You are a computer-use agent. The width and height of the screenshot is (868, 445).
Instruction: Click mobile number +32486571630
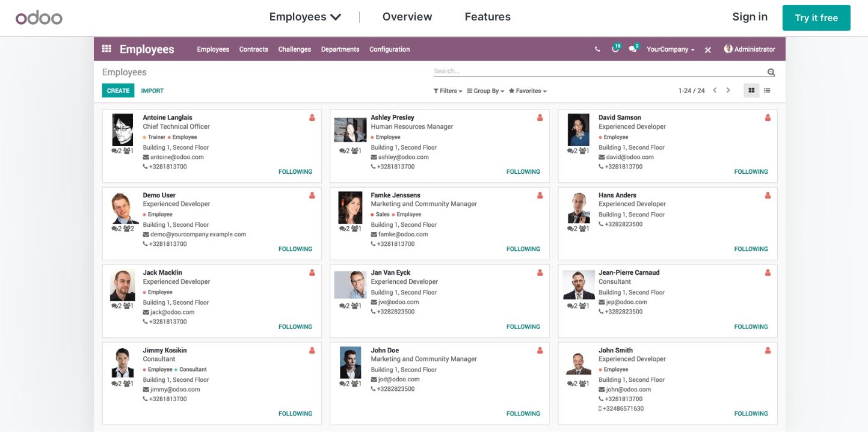[624, 409]
